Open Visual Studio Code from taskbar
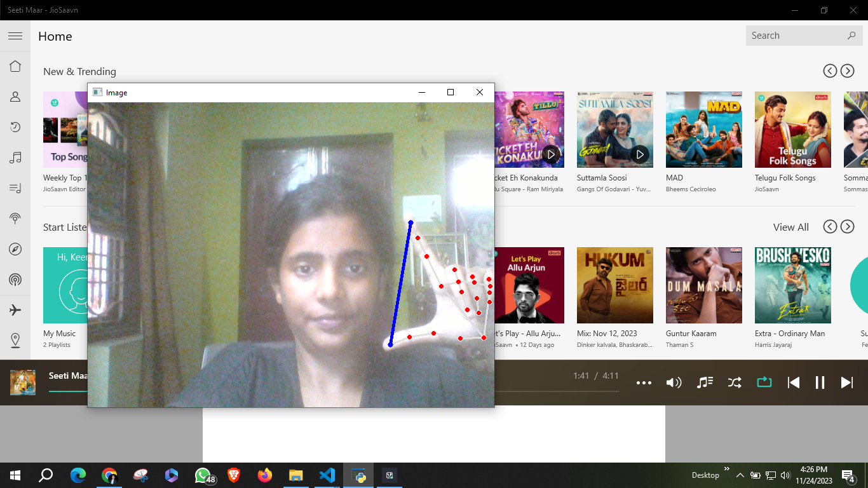 click(327, 475)
